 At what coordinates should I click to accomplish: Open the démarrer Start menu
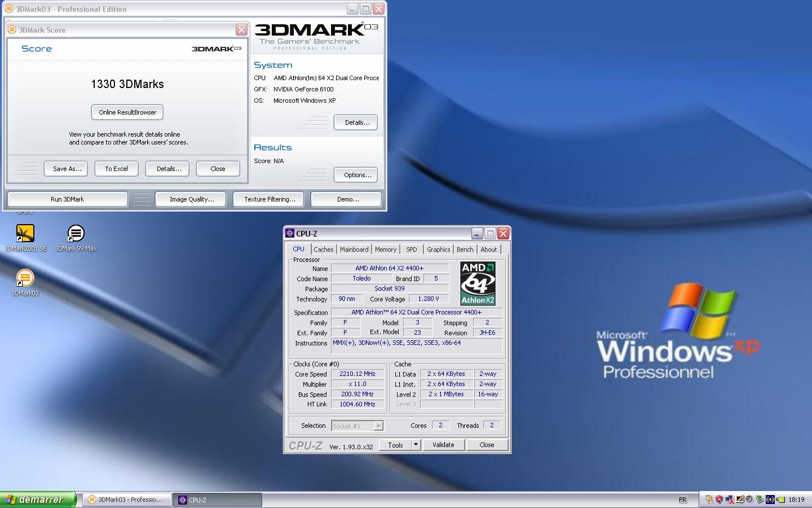[38, 500]
